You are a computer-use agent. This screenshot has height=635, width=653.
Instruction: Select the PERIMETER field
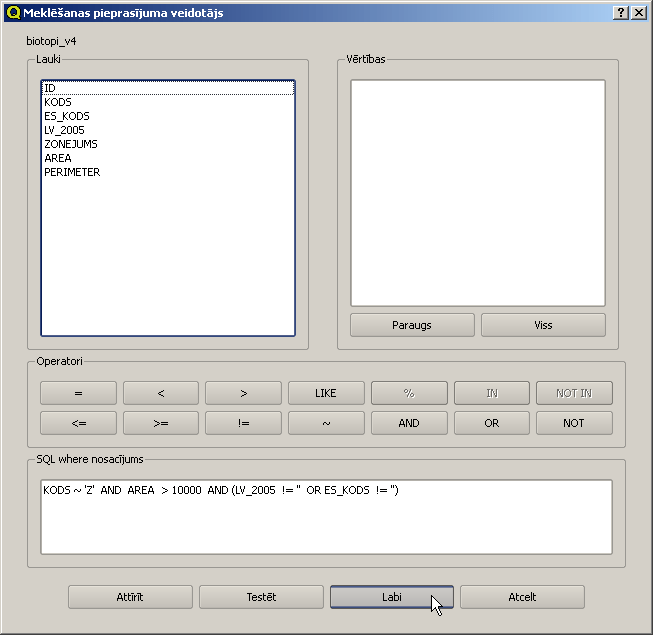168,172
